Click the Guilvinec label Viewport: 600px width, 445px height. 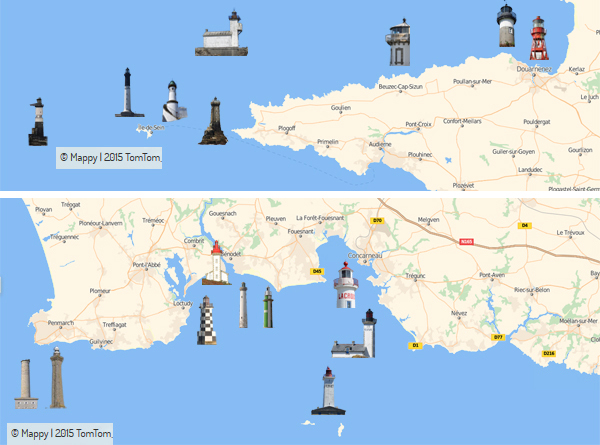(x=101, y=341)
